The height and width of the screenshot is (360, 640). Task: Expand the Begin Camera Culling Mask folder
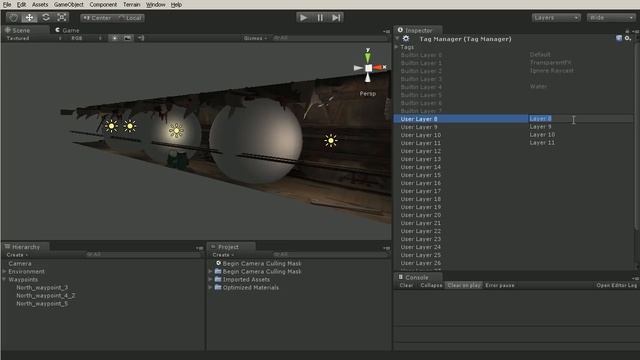coord(210,271)
